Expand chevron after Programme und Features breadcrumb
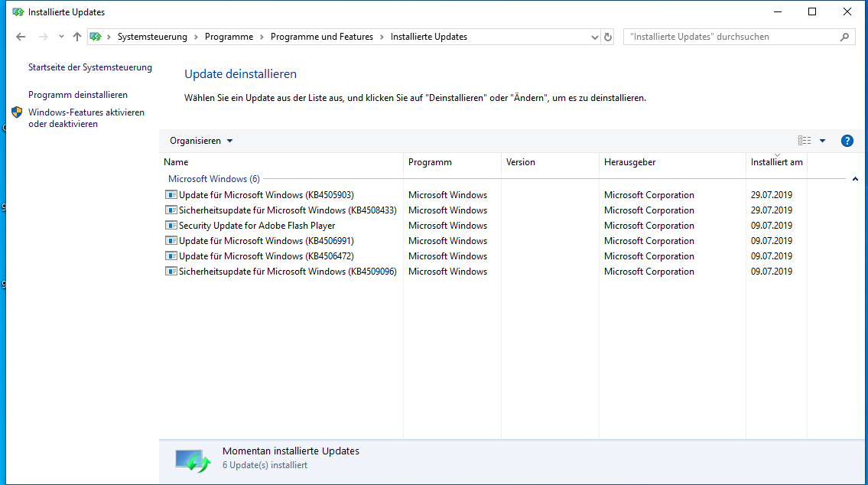The image size is (868, 485). tap(382, 37)
